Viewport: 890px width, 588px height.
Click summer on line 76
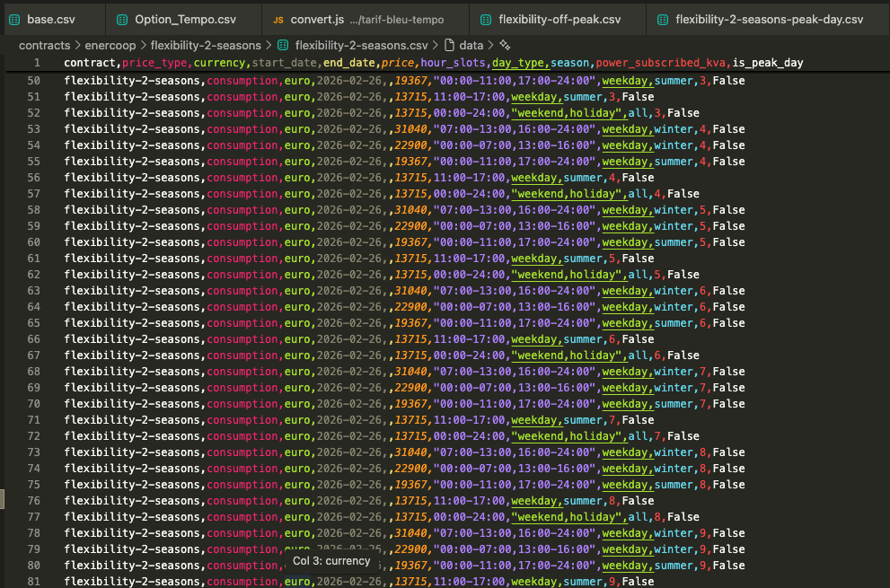pyautogui.click(x=583, y=501)
